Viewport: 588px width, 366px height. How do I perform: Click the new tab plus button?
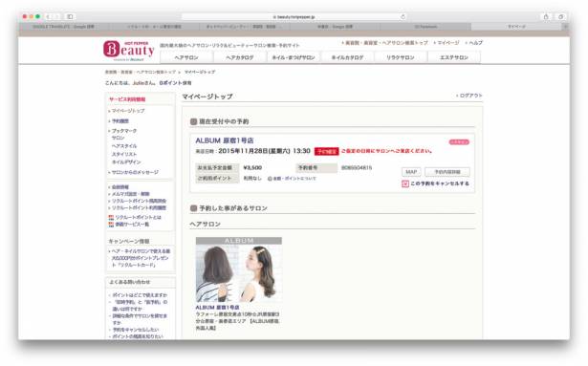pos(566,26)
